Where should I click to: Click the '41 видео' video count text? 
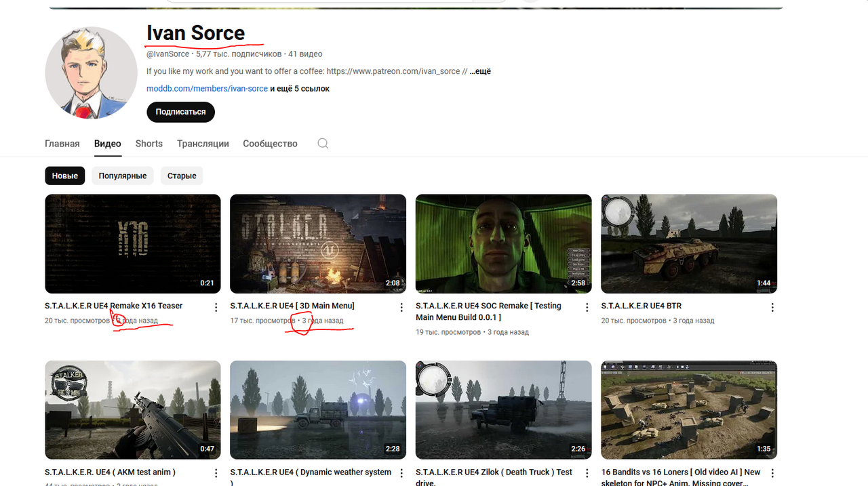tap(305, 54)
